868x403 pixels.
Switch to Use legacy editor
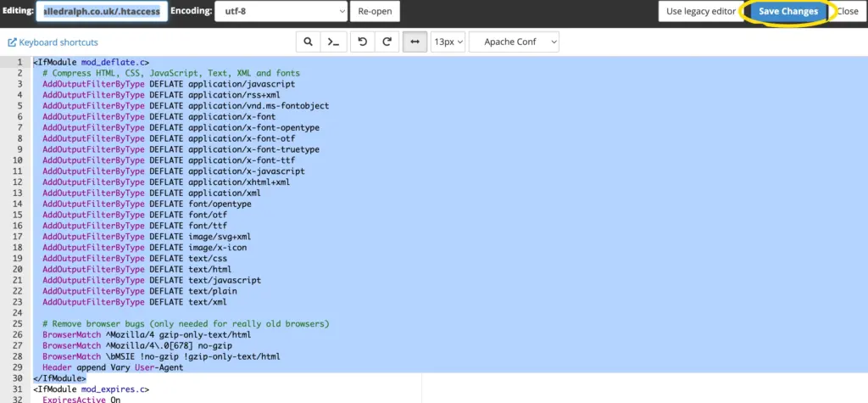click(701, 11)
